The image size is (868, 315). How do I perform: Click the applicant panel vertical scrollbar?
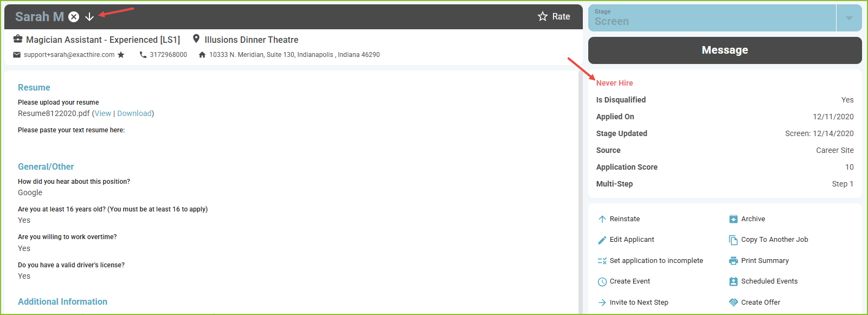pyautogui.click(x=580, y=192)
